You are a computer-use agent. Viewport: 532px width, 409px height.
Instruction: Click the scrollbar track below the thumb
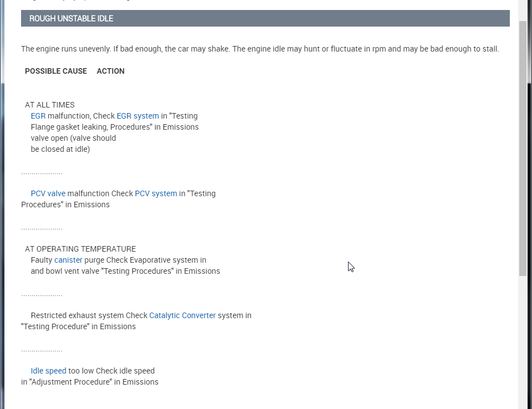coord(523,344)
